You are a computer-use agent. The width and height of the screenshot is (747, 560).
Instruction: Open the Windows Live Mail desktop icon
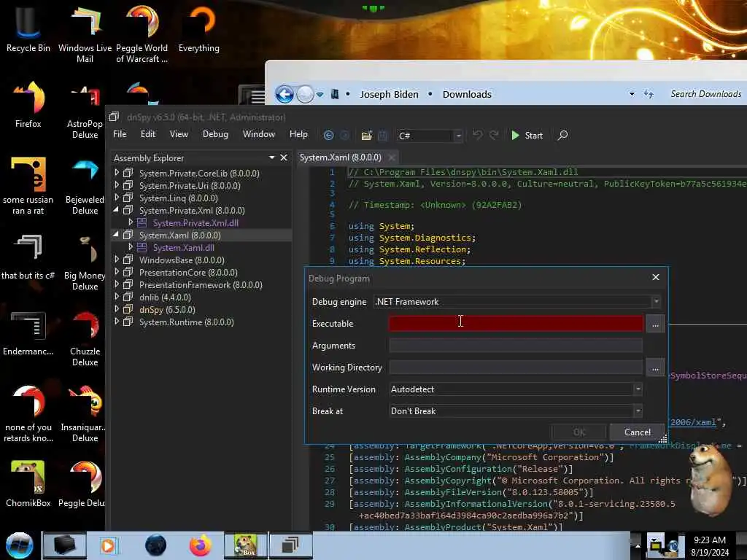click(x=85, y=34)
